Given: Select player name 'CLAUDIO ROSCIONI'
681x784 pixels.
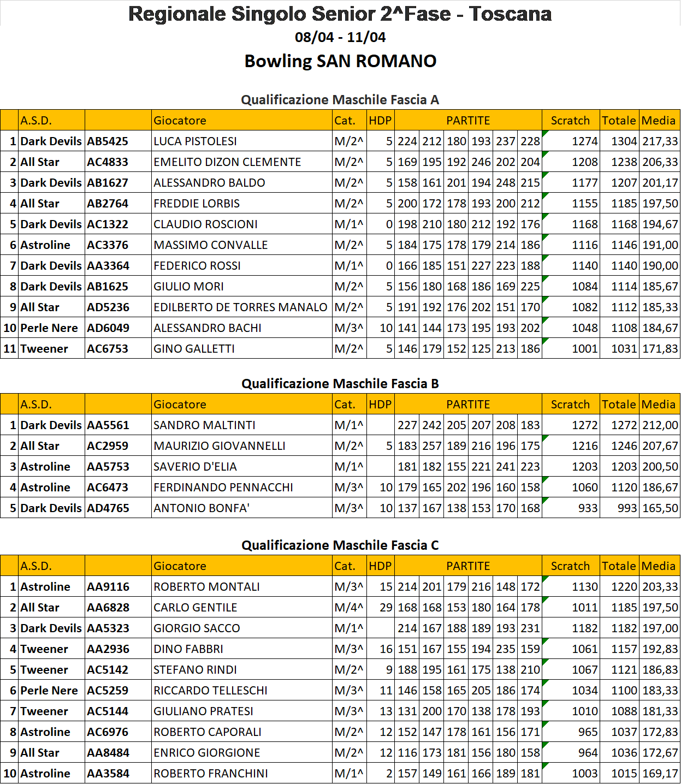Looking at the screenshot, I should [x=205, y=224].
